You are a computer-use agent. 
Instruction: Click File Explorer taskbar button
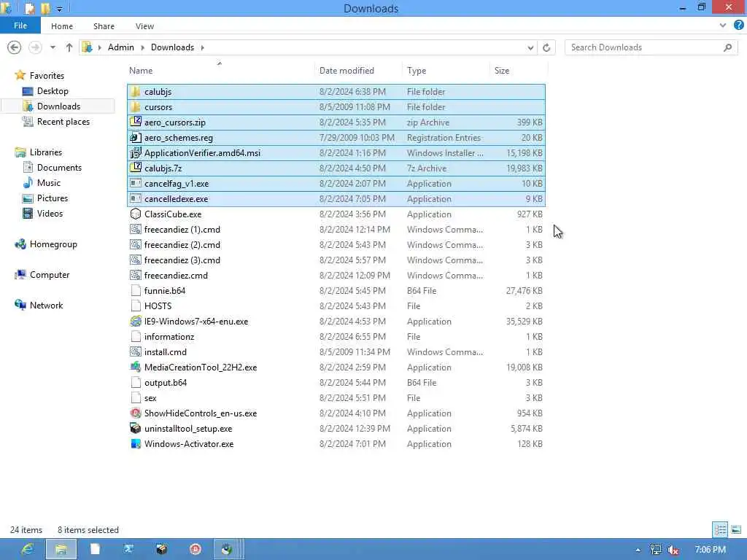pos(61,549)
